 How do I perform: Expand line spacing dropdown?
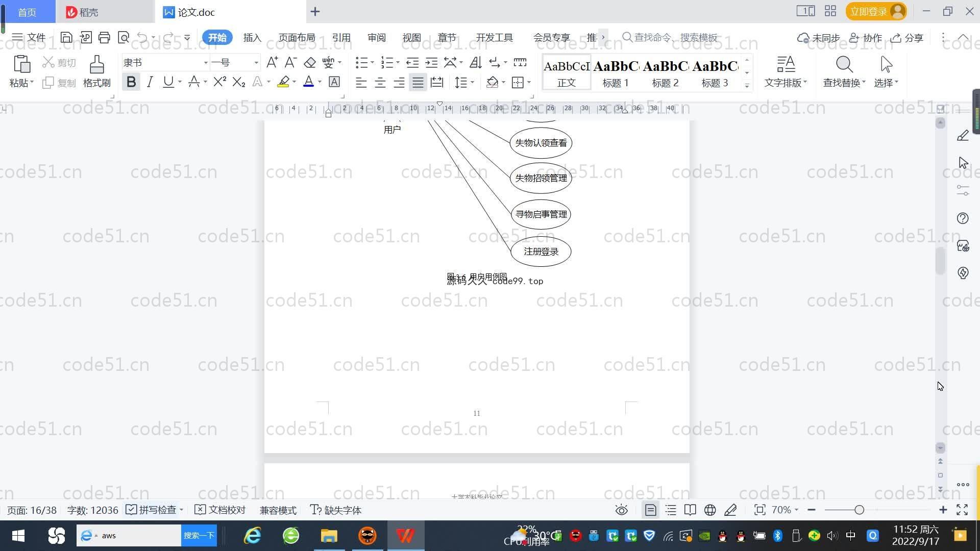pos(473,82)
